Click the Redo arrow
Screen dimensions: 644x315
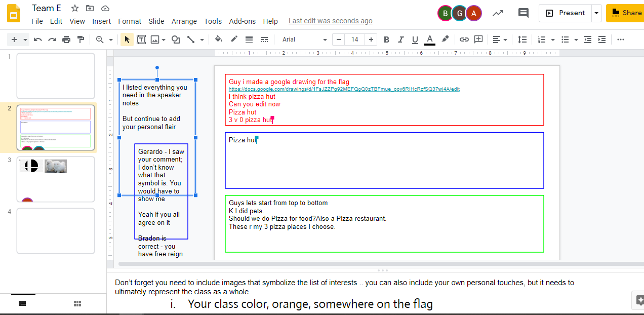(52, 40)
